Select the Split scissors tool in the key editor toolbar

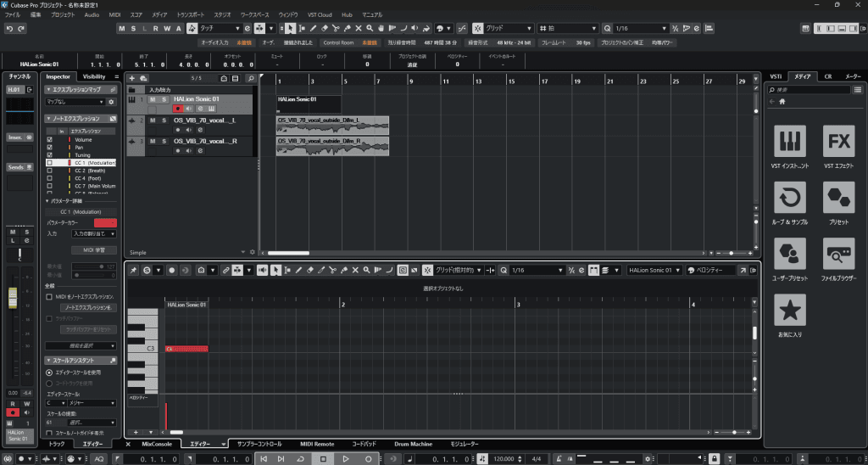coord(332,271)
